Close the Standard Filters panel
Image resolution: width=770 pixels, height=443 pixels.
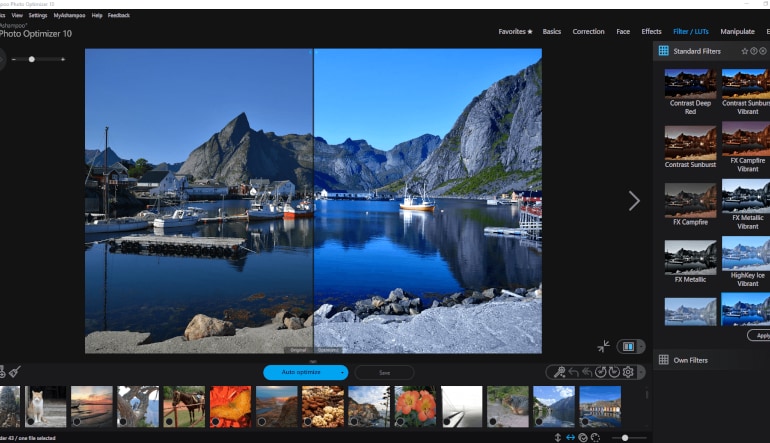click(x=763, y=51)
